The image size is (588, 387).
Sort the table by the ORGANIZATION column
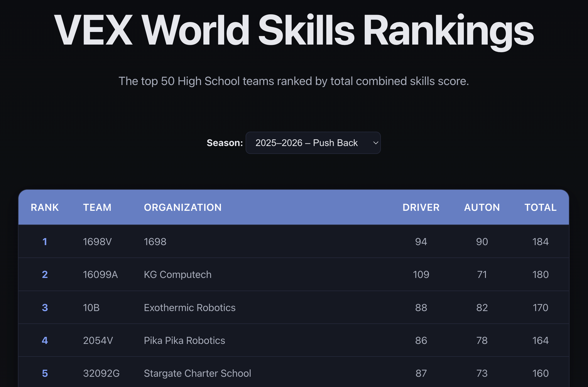[183, 207]
